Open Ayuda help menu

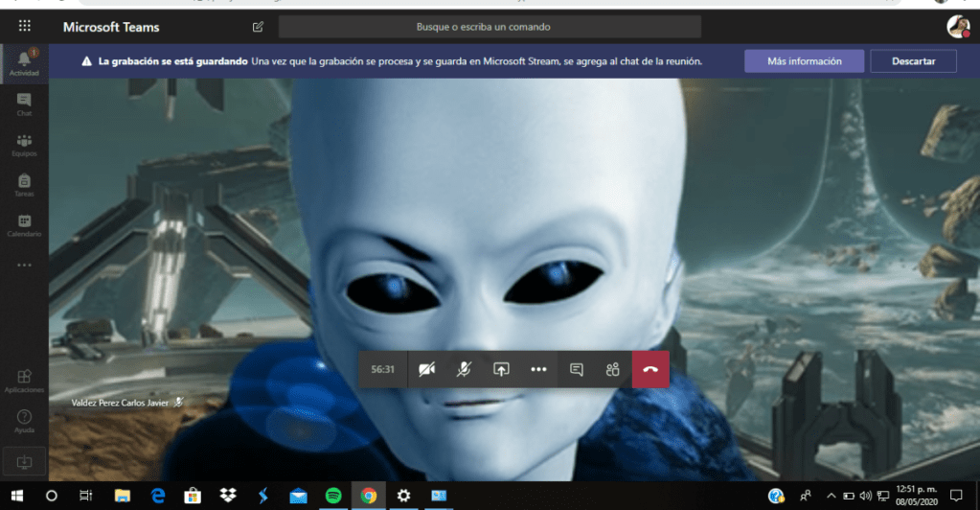[24, 421]
